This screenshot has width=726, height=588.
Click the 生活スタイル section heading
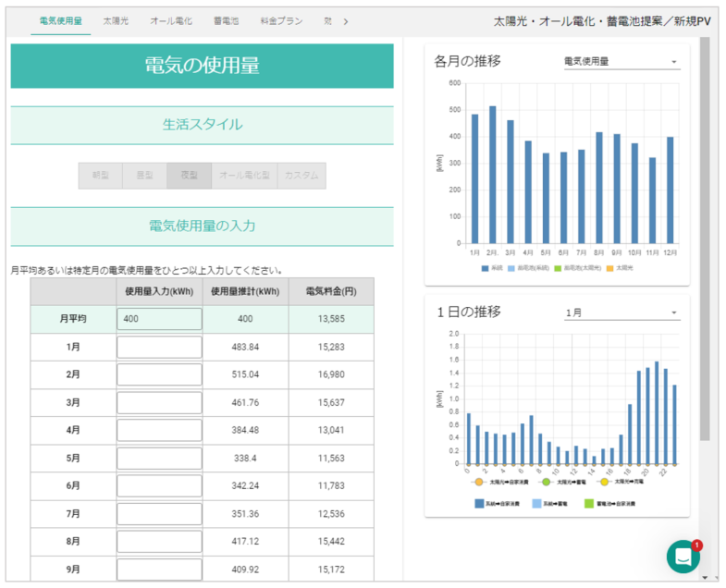[x=202, y=125]
